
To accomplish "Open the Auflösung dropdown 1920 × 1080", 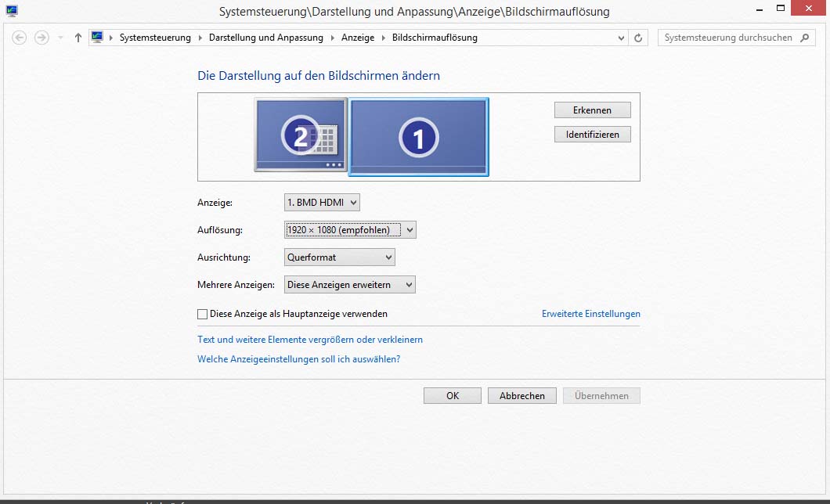I will tap(350, 230).
